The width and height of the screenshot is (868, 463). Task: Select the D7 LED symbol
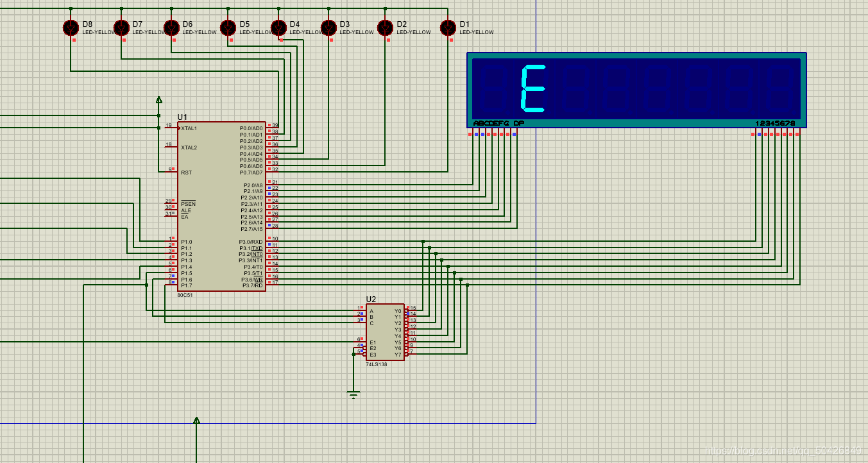(x=121, y=28)
